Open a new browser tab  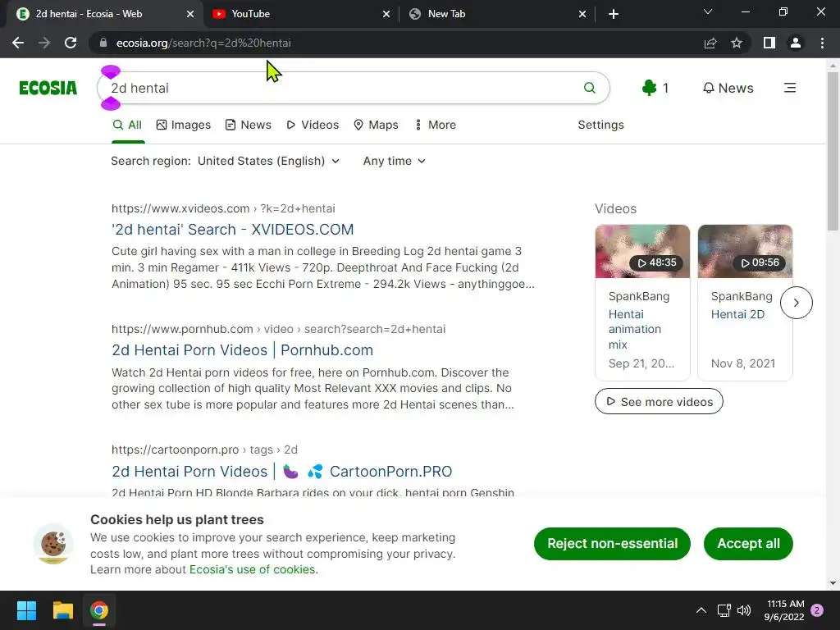(x=614, y=14)
